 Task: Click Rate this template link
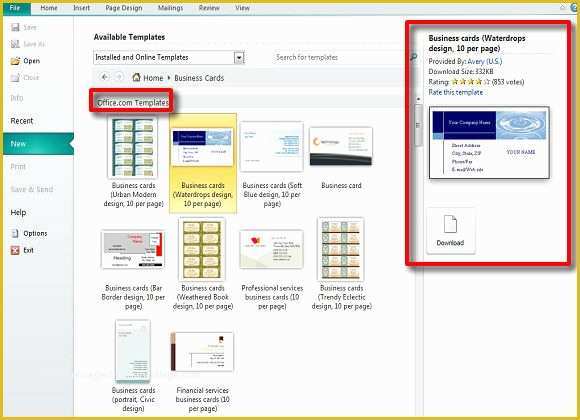tap(455, 92)
